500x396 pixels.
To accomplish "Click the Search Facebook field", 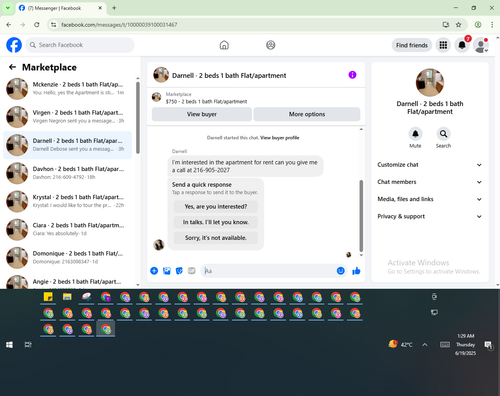I will pyautogui.click(x=80, y=45).
